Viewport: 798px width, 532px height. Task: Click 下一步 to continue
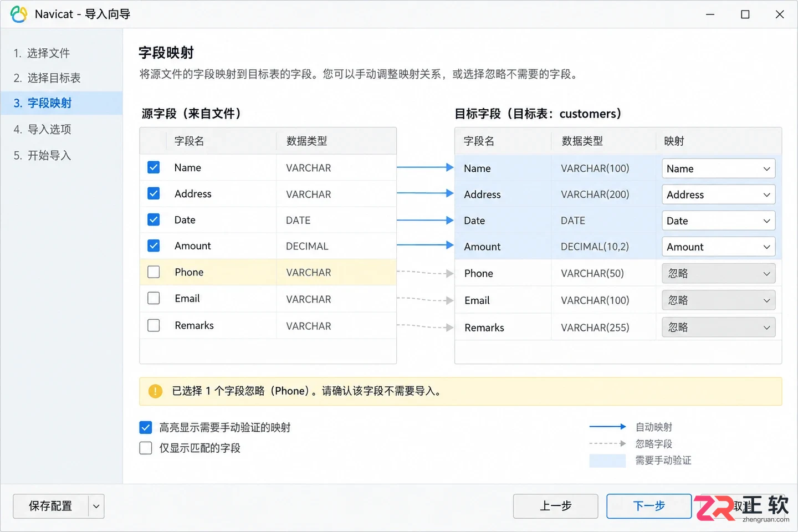(649, 506)
